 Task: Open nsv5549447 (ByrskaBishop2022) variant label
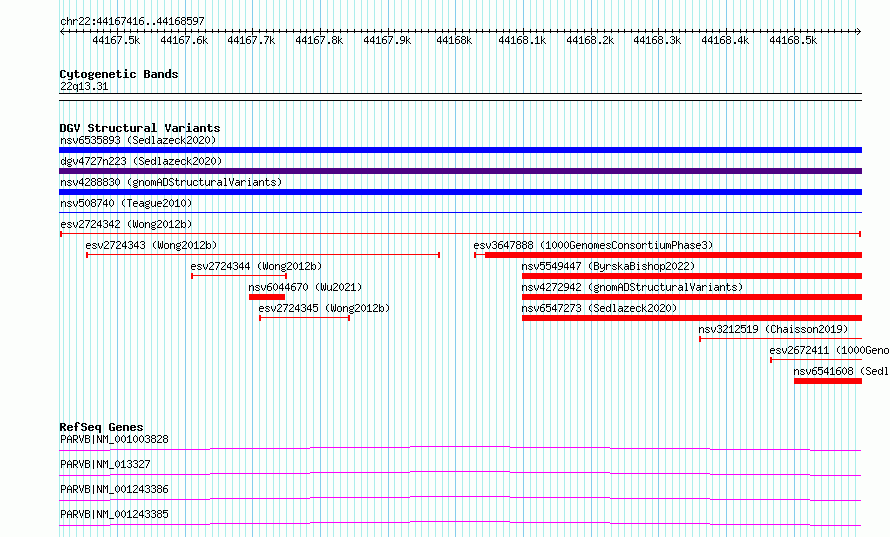coord(608,266)
